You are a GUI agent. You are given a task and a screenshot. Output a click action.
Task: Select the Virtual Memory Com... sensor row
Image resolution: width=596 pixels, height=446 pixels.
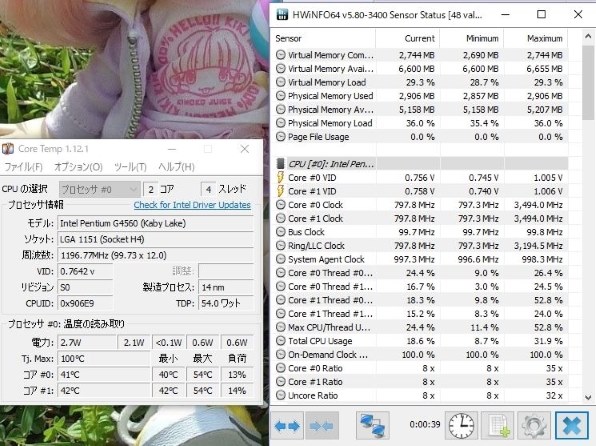(x=421, y=55)
